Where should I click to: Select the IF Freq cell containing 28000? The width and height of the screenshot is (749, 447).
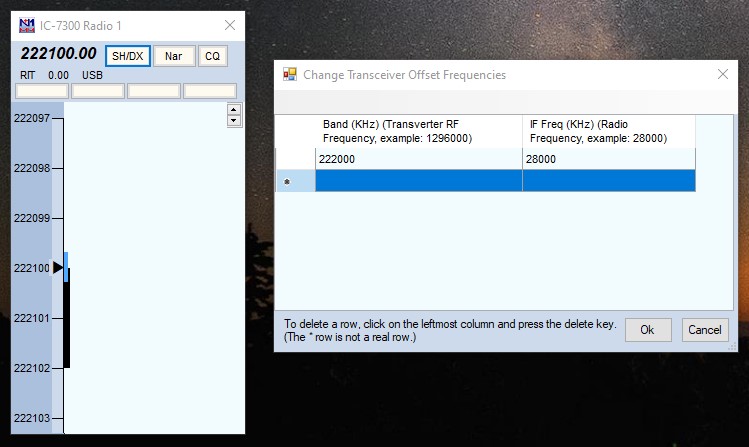coord(609,159)
